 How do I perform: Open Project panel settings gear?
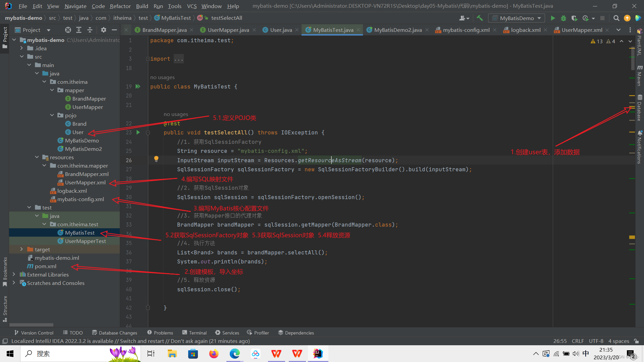coord(104,30)
